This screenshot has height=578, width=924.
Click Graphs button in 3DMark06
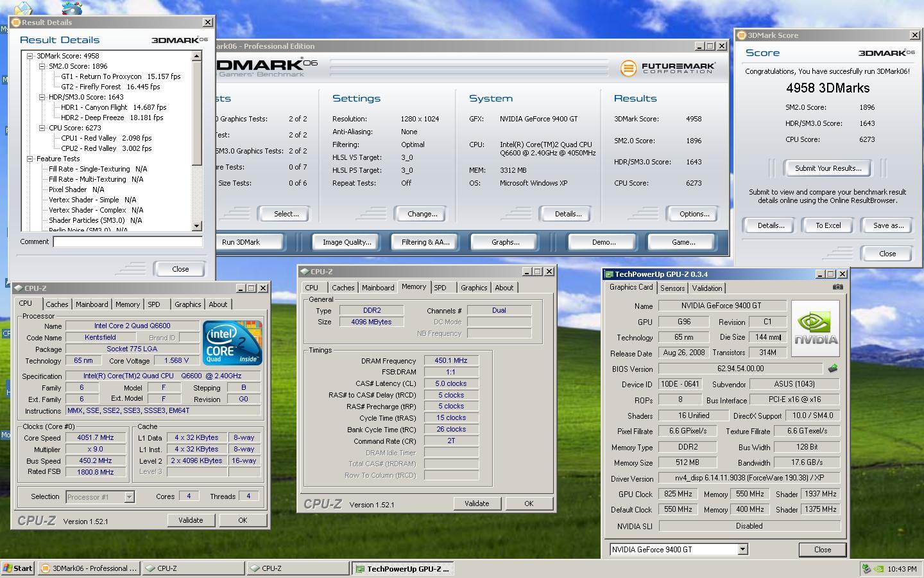505,242
